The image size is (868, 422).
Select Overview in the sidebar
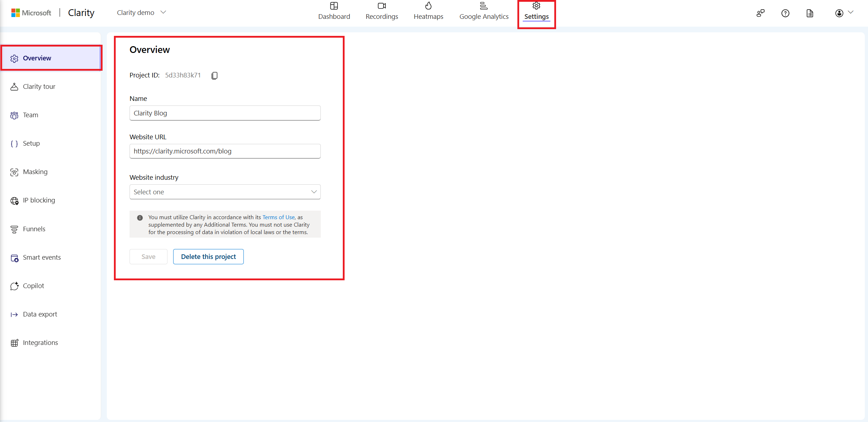tap(37, 58)
